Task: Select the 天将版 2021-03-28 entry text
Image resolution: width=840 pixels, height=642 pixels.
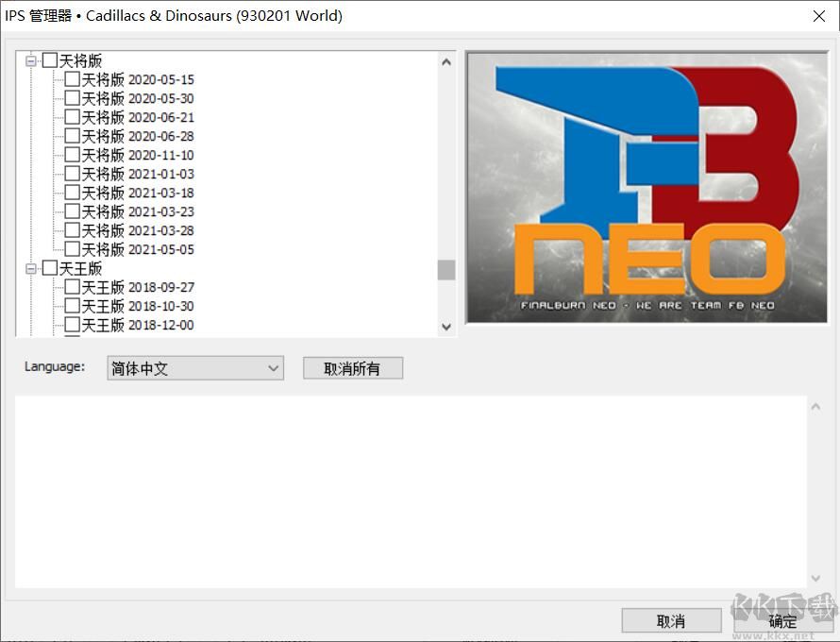Action: tap(138, 230)
